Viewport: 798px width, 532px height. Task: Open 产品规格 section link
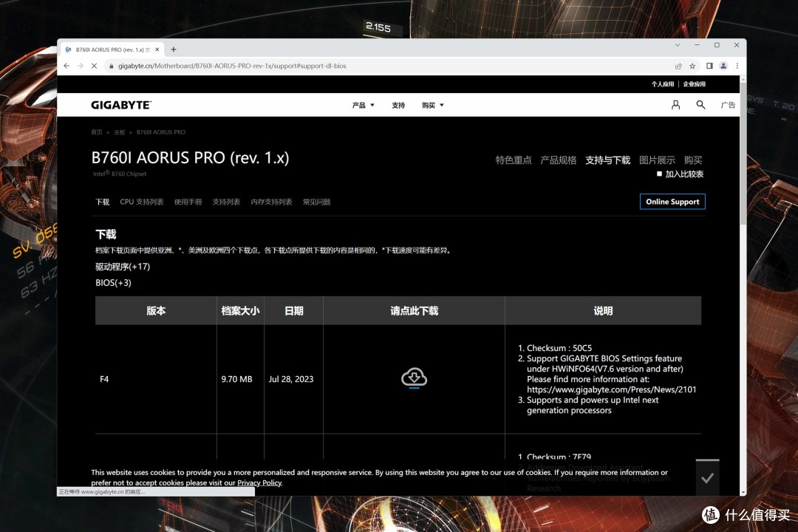[x=559, y=160]
